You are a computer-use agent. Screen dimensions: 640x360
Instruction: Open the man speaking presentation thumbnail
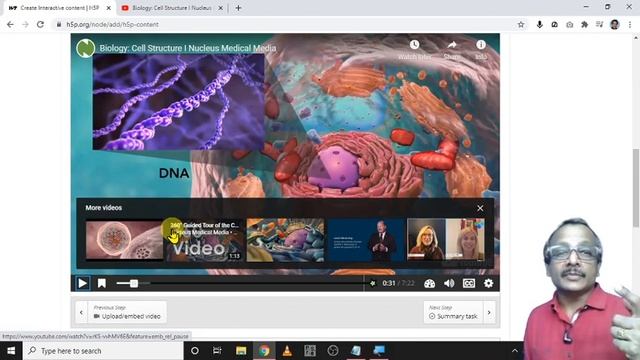point(366,240)
